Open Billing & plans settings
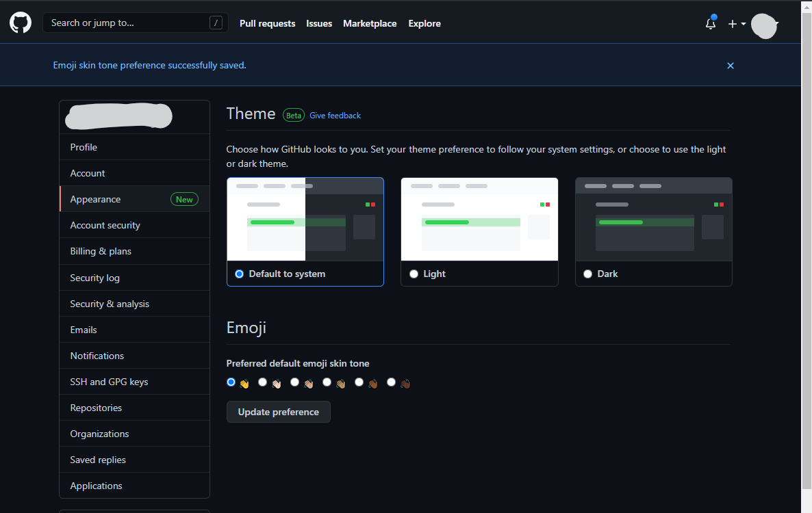 pos(135,251)
